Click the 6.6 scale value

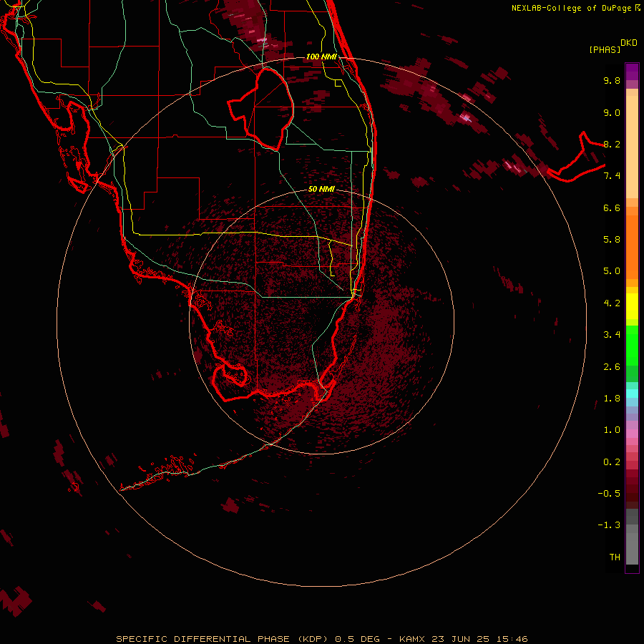click(x=612, y=208)
